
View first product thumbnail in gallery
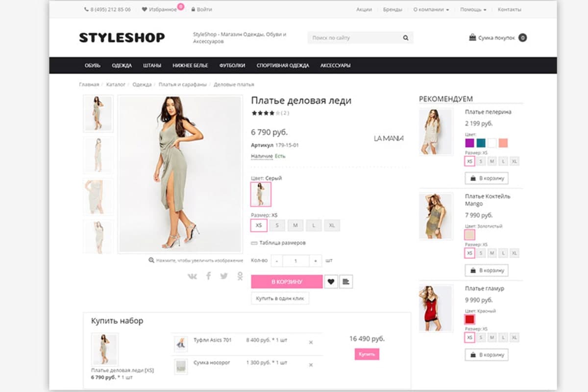(x=98, y=113)
